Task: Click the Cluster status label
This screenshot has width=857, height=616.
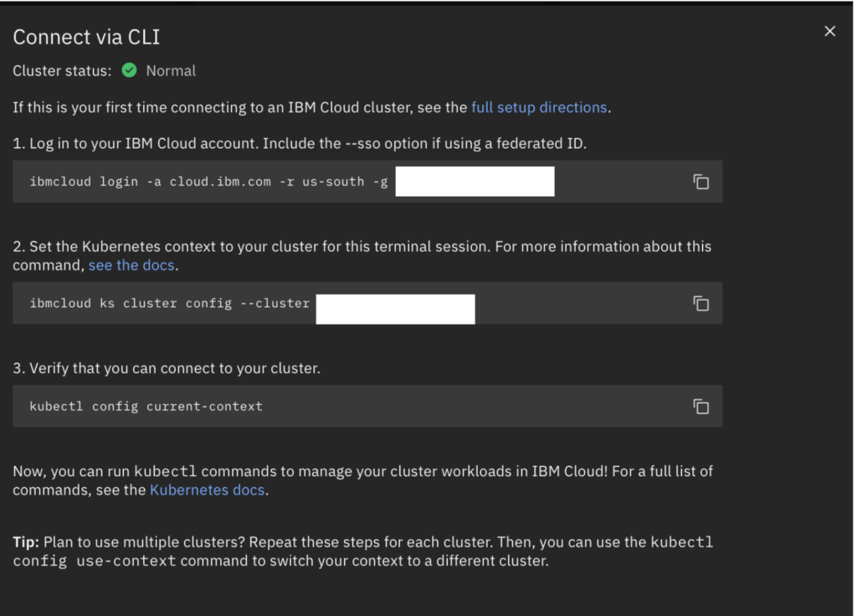Action: coord(62,70)
